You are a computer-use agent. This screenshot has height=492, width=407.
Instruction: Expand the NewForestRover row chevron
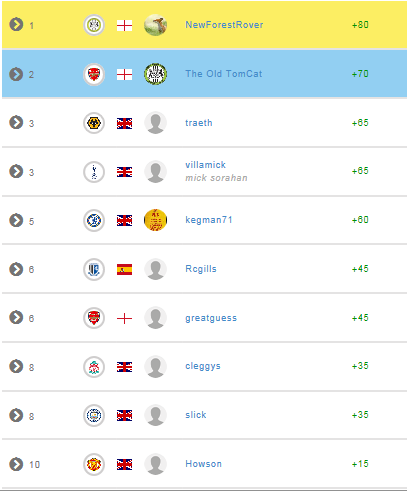tap(16, 24)
